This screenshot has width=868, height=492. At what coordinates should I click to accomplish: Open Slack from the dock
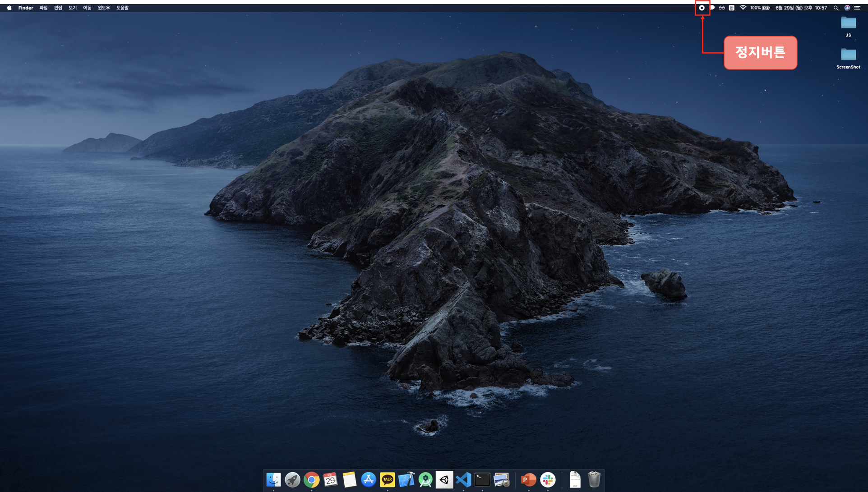pyautogui.click(x=548, y=480)
